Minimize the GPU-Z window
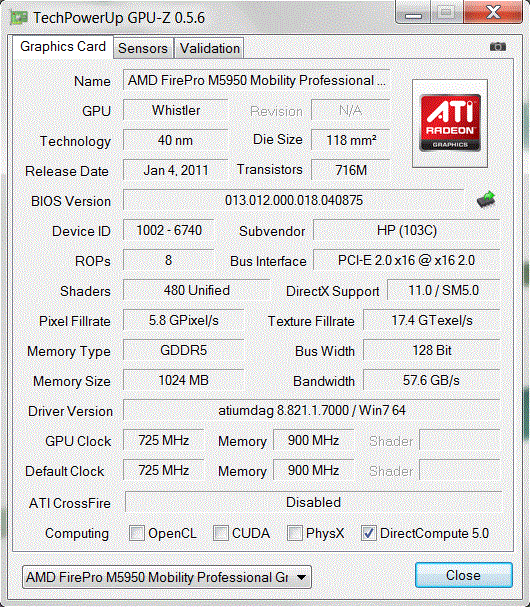530x607 pixels. pyautogui.click(x=413, y=12)
